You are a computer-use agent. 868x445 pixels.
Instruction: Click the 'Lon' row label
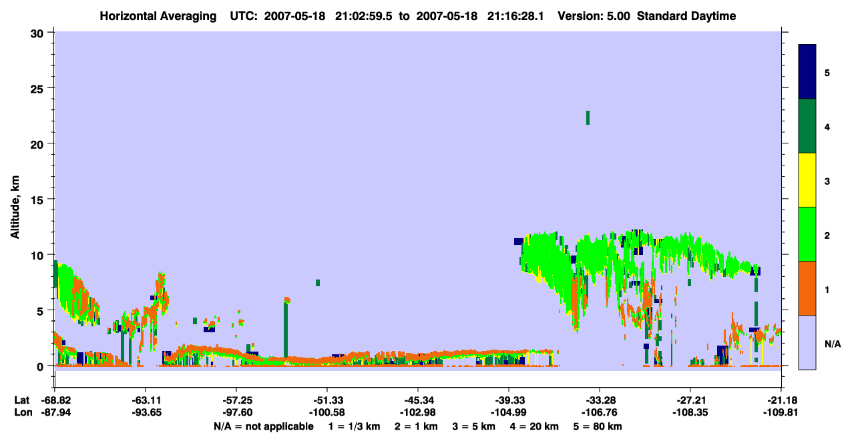22,413
